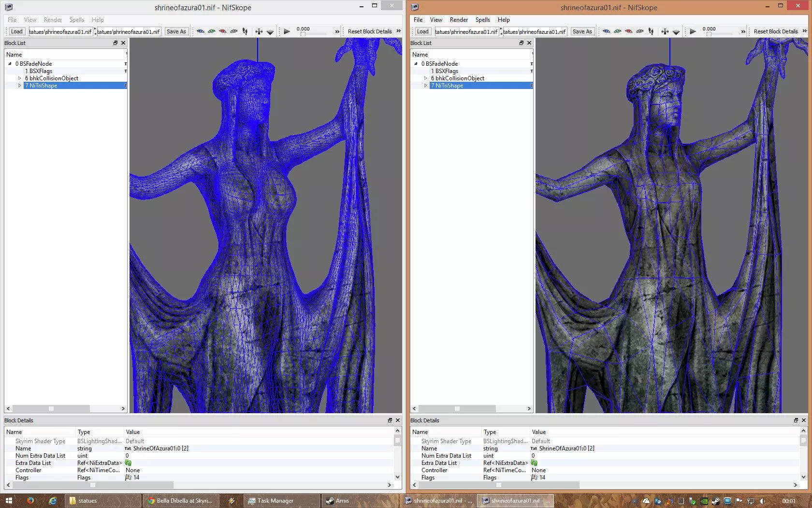Click footprints walk view icon in left window
This screenshot has height=508, width=812.
click(245, 31)
